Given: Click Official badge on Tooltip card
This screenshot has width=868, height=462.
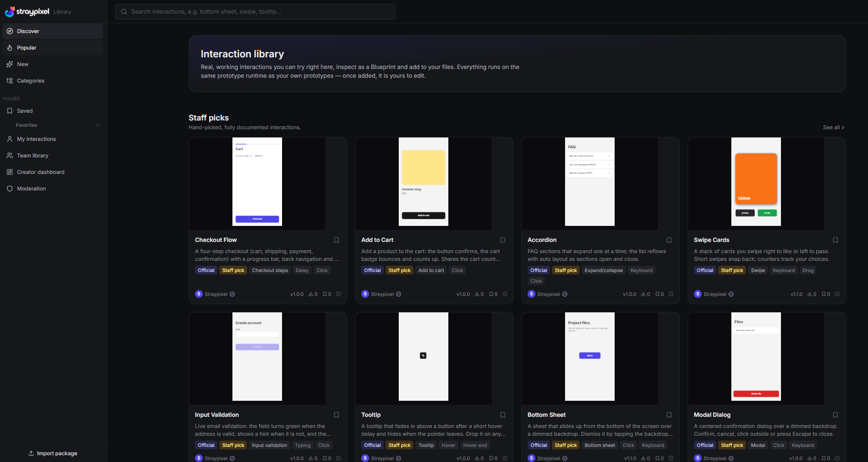Looking at the screenshot, I should pos(372,445).
